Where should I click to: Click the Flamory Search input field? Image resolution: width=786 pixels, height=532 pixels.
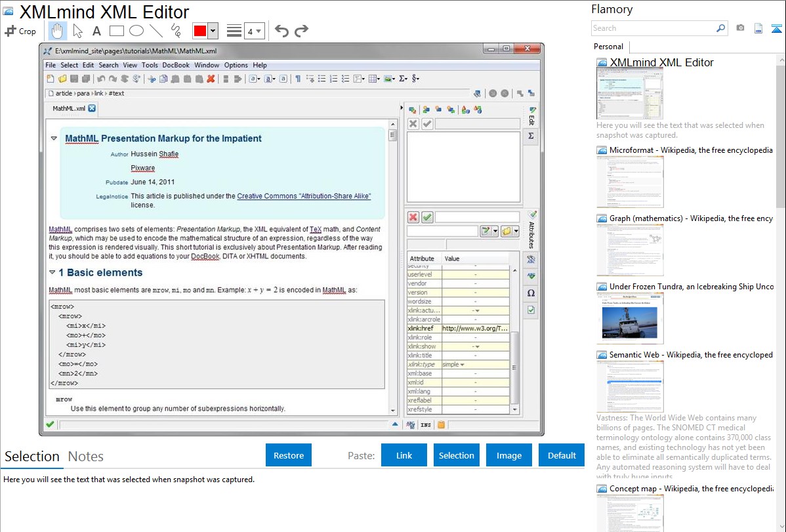(x=653, y=28)
